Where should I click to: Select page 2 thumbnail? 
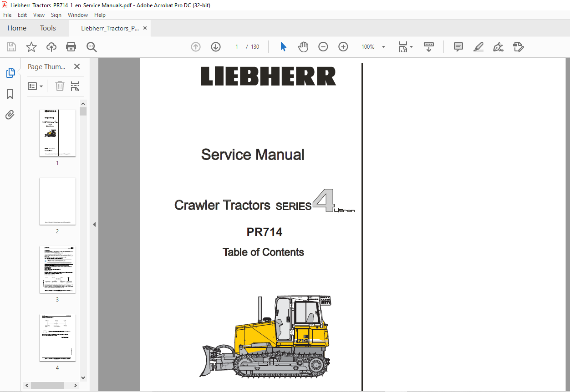[57, 201]
